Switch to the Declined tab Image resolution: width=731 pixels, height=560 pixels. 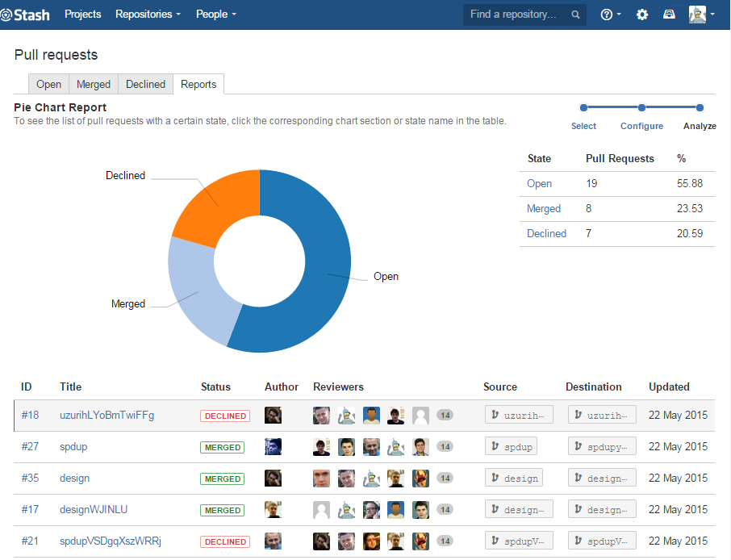145,85
